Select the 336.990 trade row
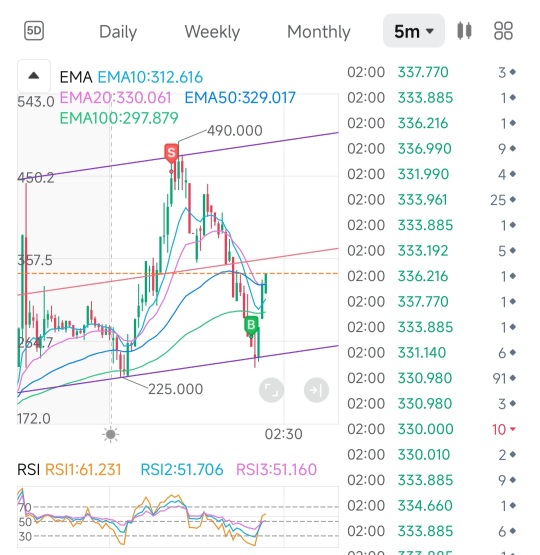 point(431,149)
